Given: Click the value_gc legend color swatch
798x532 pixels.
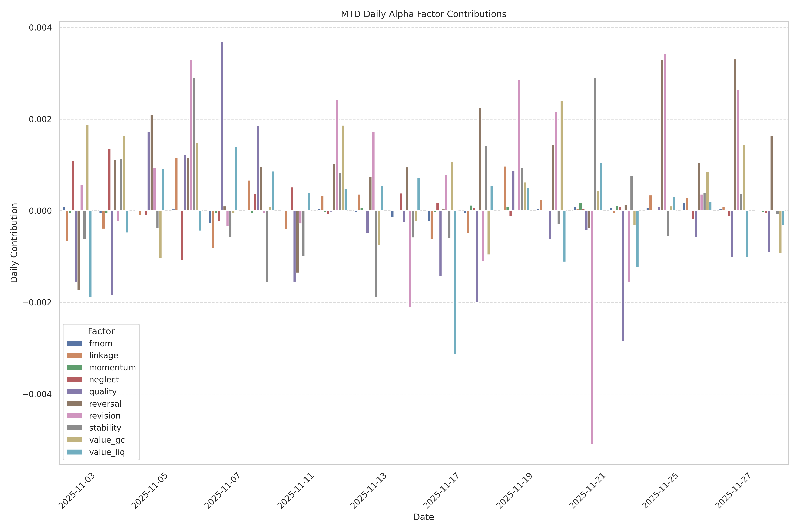Looking at the screenshot, I should pyautogui.click(x=74, y=440).
